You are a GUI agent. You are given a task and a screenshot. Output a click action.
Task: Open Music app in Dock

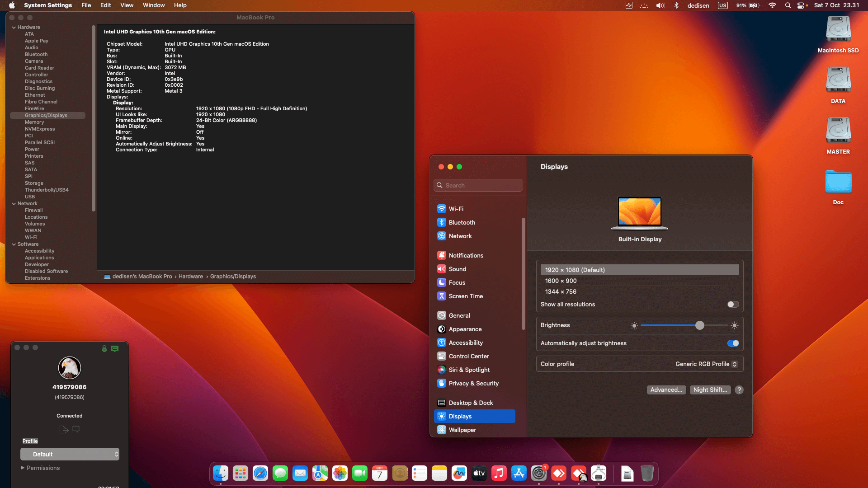[x=499, y=473]
